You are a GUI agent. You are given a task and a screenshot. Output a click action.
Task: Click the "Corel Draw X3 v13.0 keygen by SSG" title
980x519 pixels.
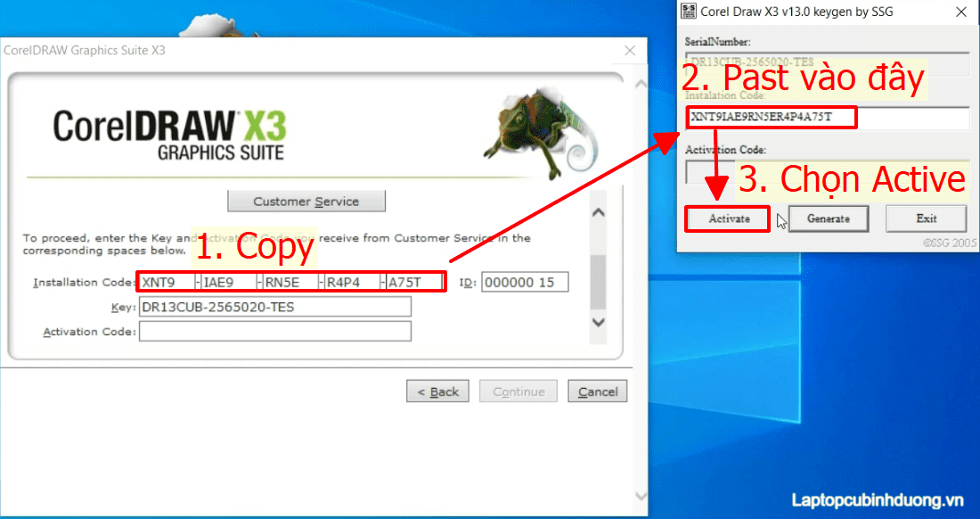point(796,12)
